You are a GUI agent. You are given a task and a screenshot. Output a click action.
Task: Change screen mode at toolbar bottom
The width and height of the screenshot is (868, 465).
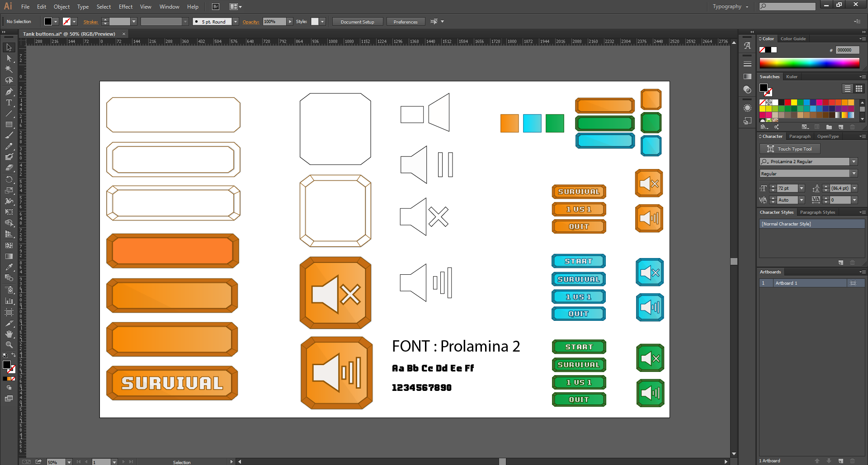click(9, 399)
